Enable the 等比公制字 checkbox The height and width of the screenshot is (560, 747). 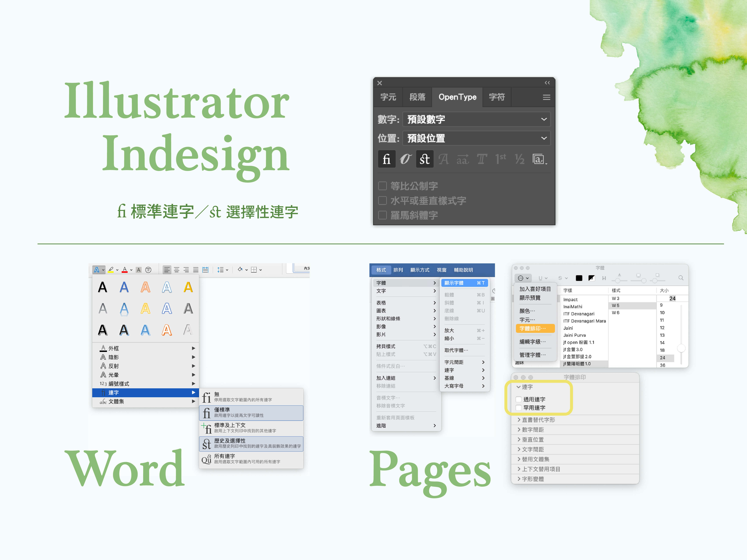click(382, 186)
